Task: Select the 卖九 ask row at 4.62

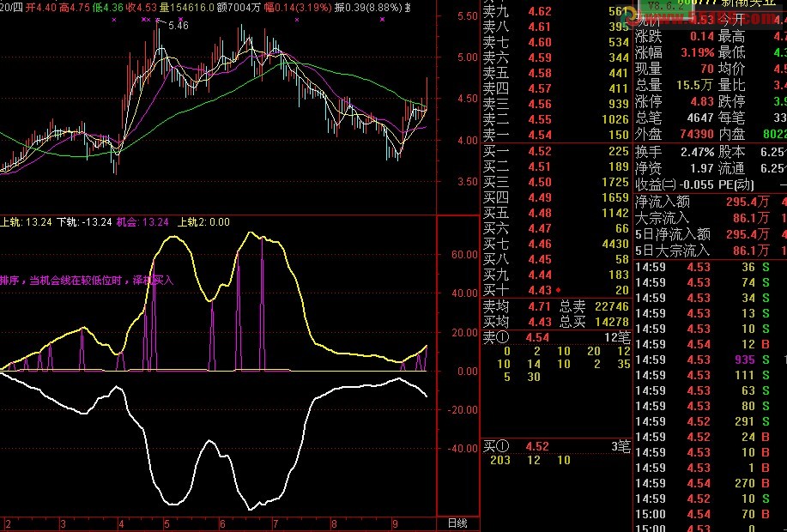Action: click(555, 11)
